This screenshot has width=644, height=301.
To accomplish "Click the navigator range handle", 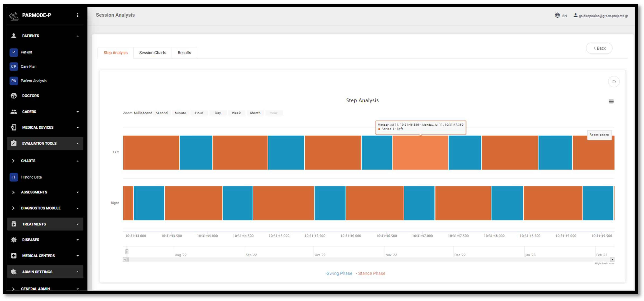I will click(x=127, y=252).
